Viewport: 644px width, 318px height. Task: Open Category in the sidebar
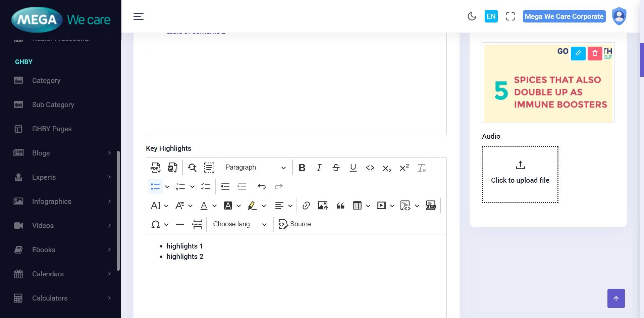pyautogui.click(x=46, y=81)
